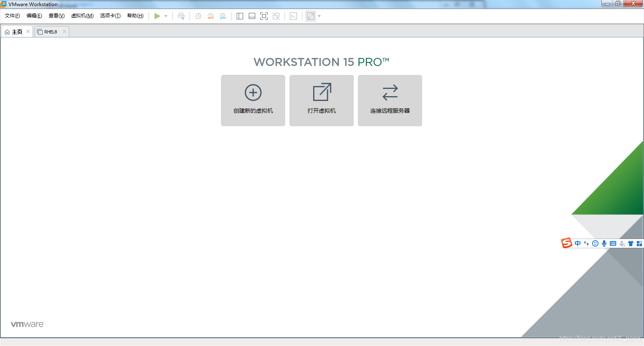Image resolution: width=644 pixels, height=346 pixels.
Task: Open the power options dropdown arrow
Action: tap(166, 16)
